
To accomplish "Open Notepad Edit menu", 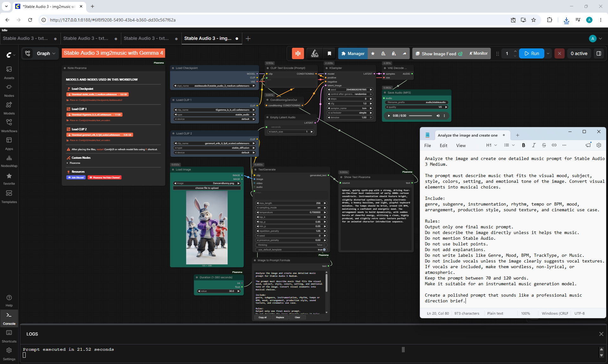I will (443, 145).
